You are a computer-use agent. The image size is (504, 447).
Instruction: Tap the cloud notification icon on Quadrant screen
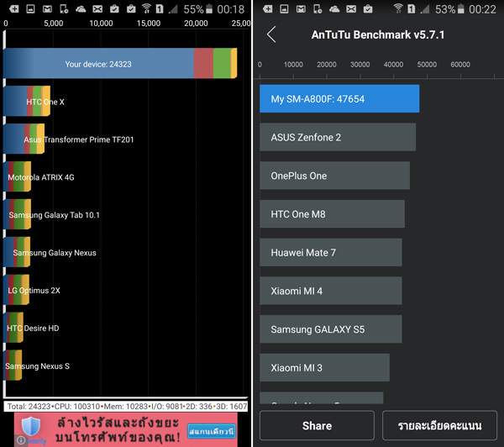(x=81, y=9)
